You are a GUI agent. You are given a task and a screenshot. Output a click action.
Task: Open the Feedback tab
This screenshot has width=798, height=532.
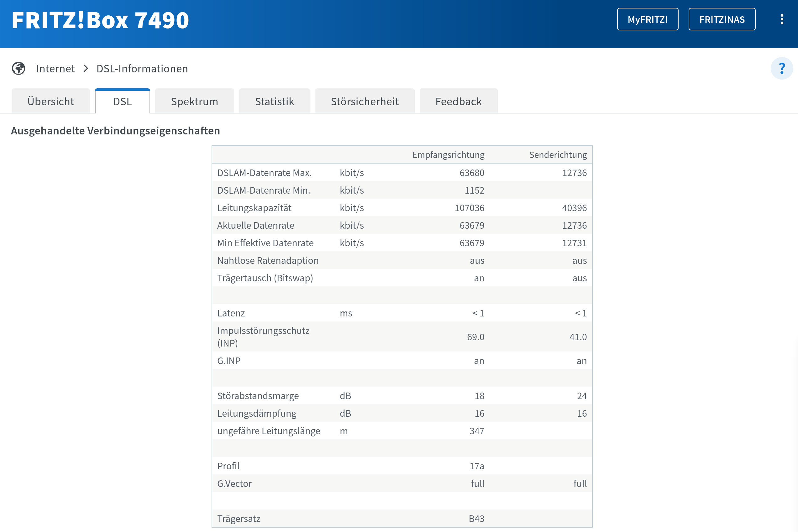tap(458, 102)
